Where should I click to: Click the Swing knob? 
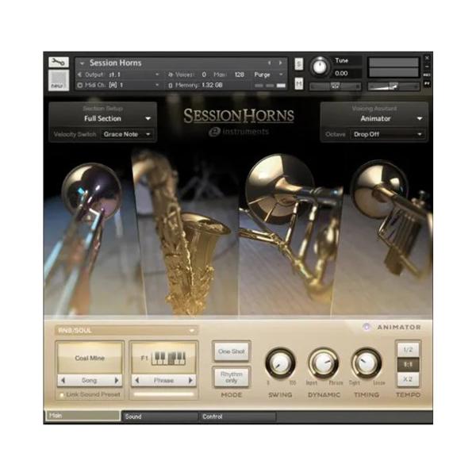coord(280,363)
